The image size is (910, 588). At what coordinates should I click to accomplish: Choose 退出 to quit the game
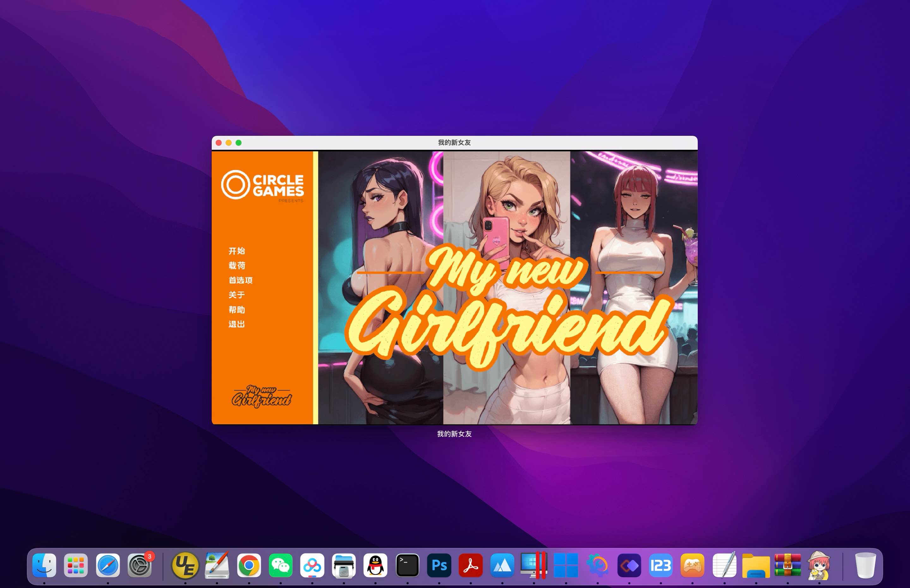[x=236, y=324]
